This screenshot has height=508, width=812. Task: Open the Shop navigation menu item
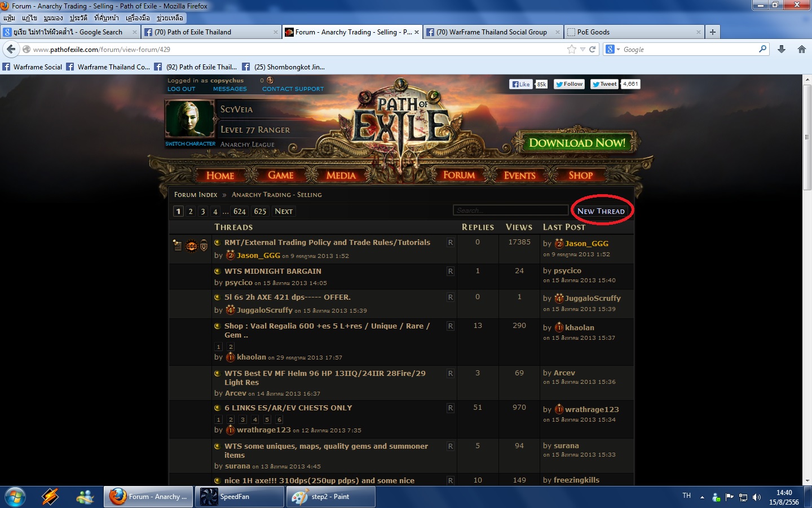click(x=581, y=175)
